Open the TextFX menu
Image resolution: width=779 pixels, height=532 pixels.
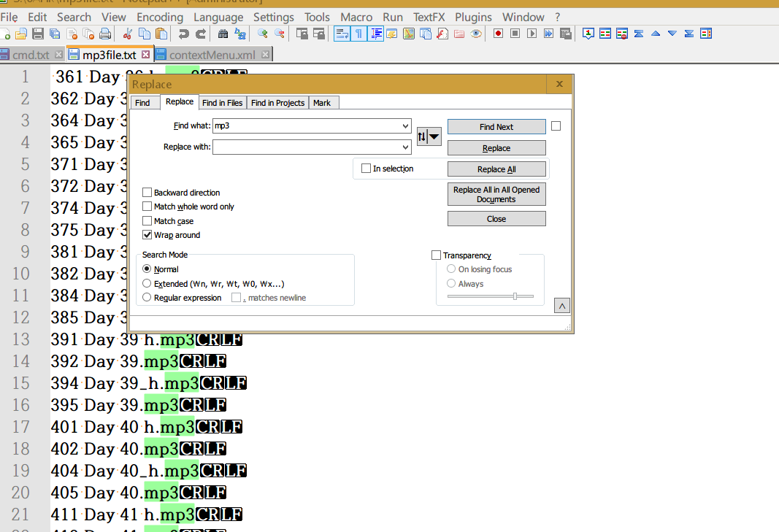pyautogui.click(x=429, y=18)
